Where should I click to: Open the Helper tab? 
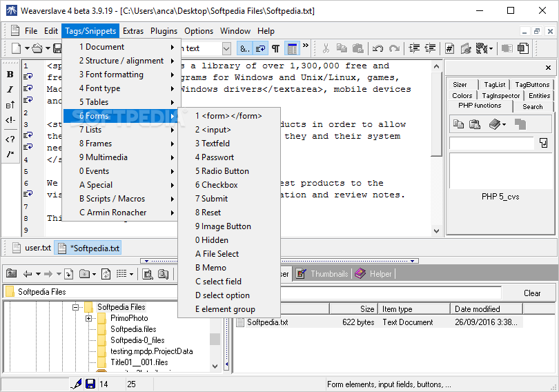click(x=374, y=274)
